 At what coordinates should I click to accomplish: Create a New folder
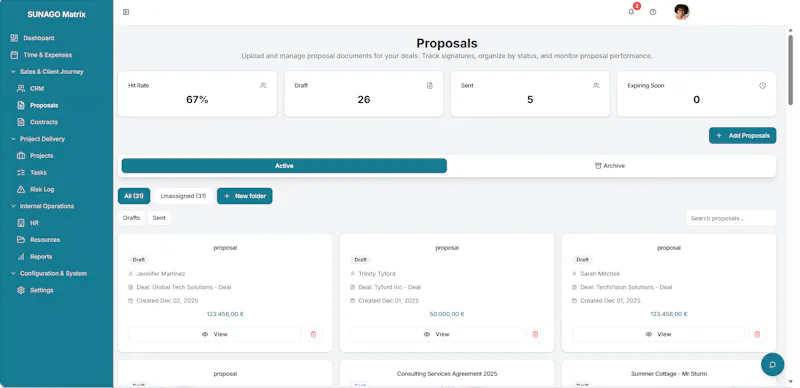(x=244, y=196)
